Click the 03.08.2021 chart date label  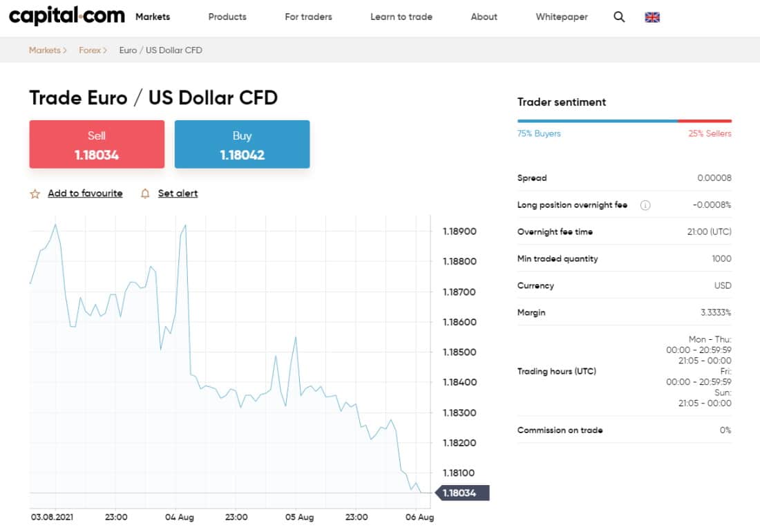pyautogui.click(x=52, y=517)
